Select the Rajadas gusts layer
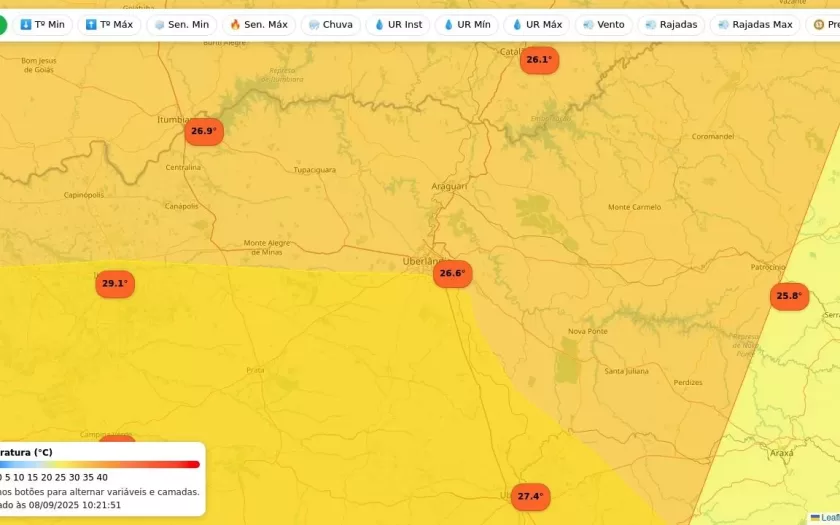Viewport: 840px width, 525px height. point(671,24)
